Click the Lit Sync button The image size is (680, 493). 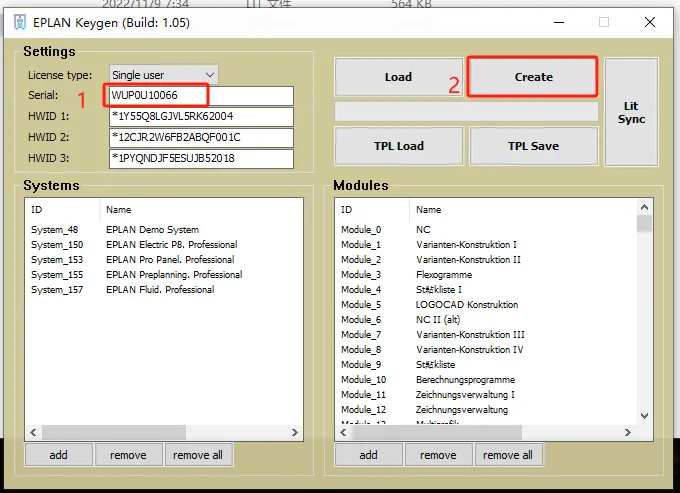tap(631, 112)
